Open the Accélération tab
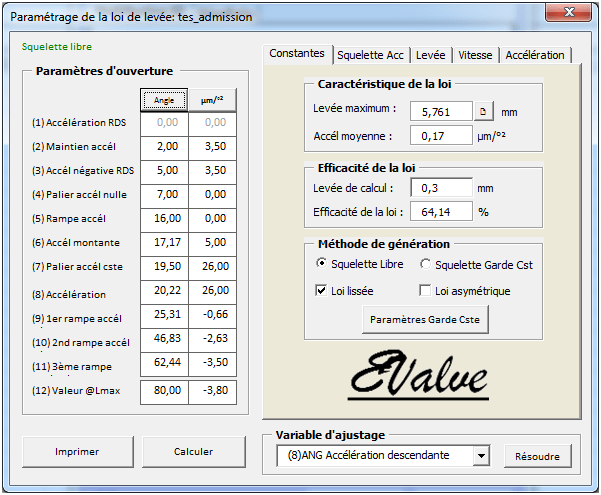The height and width of the screenshot is (495, 601). pyautogui.click(x=535, y=55)
